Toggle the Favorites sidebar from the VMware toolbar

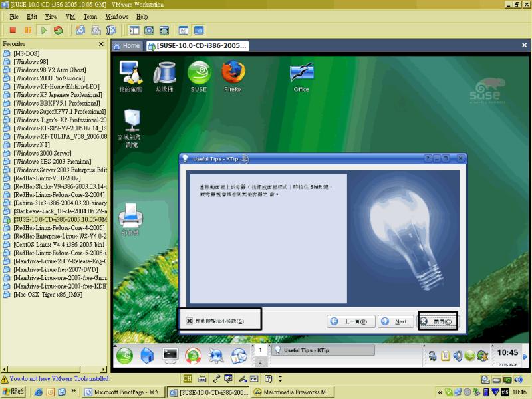click(x=134, y=30)
